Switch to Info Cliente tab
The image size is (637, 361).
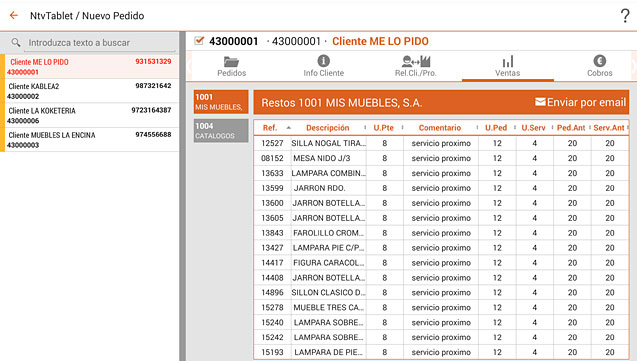pos(323,66)
